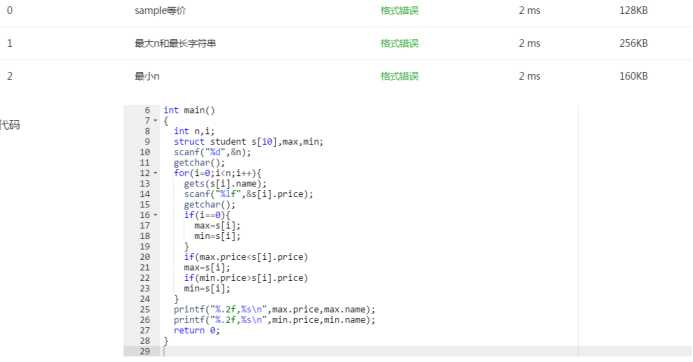The height and width of the screenshot is (362, 693).
Task: Click line number 9 in the gutter
Action: pyautogui.click(x=147, y=142)
